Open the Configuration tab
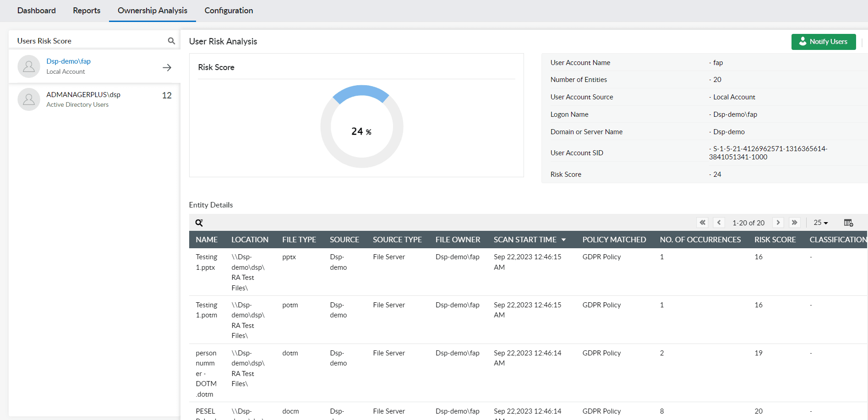 229,11
